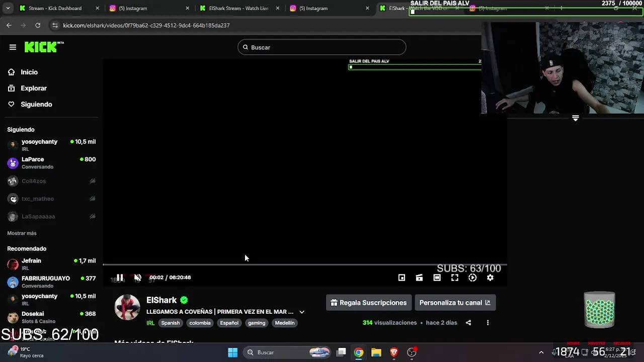The width and height of the screenshot is (644, 362).
Task: Open the offline LaSapaaaaa channel
Action: [51, 216]
